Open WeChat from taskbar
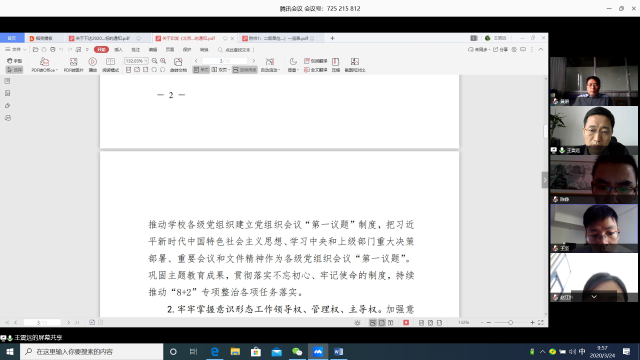This screenshot has width=640, height=360. (297, 351)
